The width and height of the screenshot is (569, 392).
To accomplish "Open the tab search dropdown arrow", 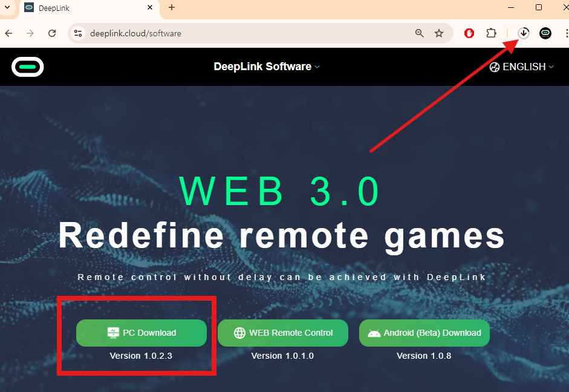I will pos(7,7).
